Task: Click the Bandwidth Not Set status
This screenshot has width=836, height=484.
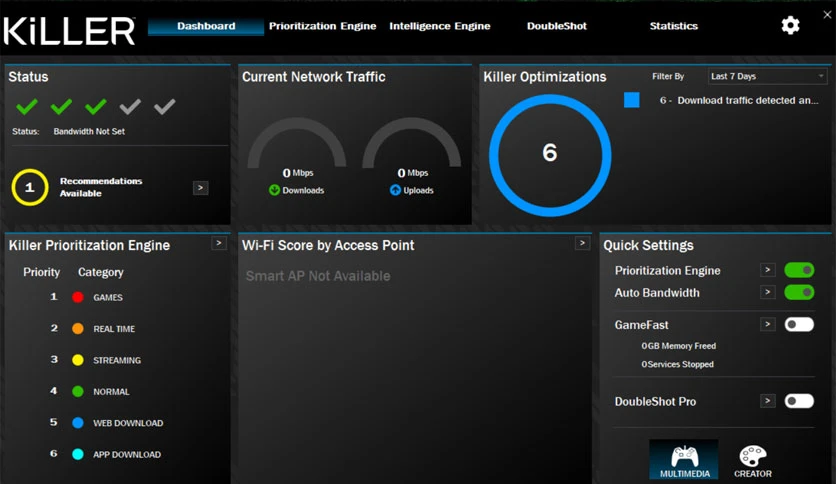Action: pos(89,131)
